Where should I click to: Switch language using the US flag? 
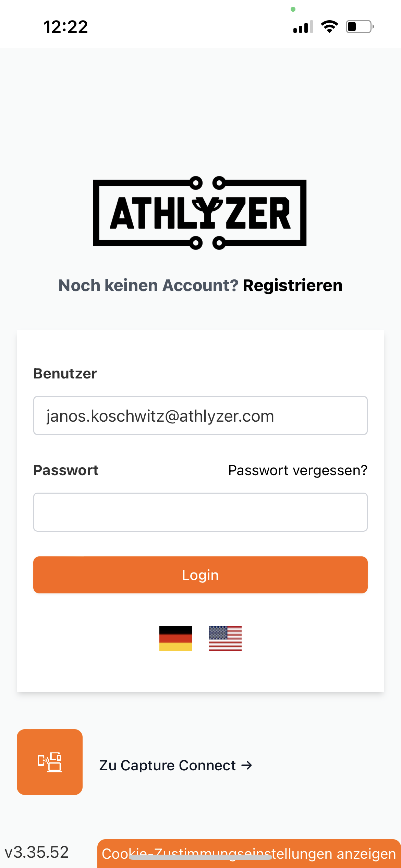pos(225,638)
